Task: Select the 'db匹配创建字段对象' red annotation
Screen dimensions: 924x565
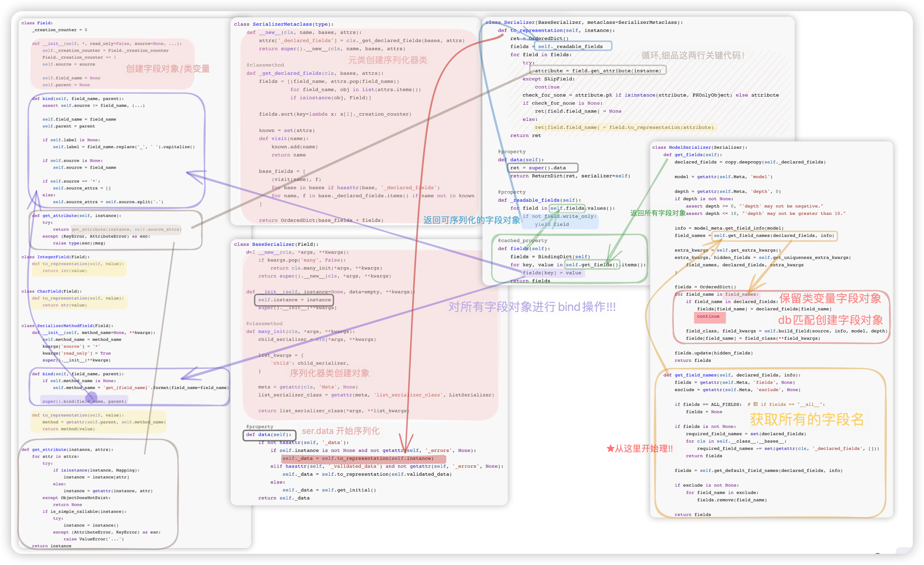Action: pyautogui.click(x=830, y=320)
